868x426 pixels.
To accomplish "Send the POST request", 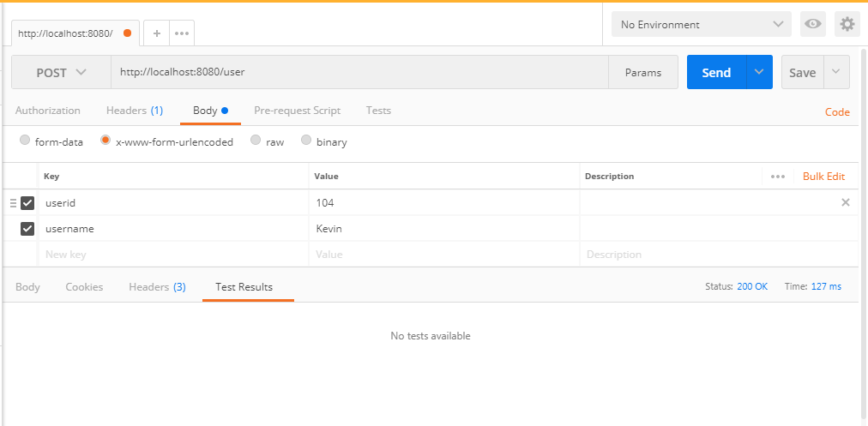I will tap(716, 72).
